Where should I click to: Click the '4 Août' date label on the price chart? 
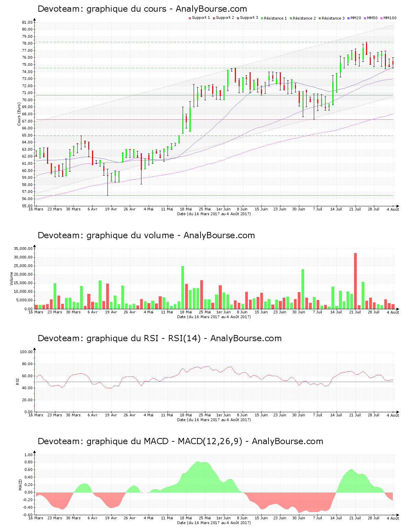pos(393,209)
